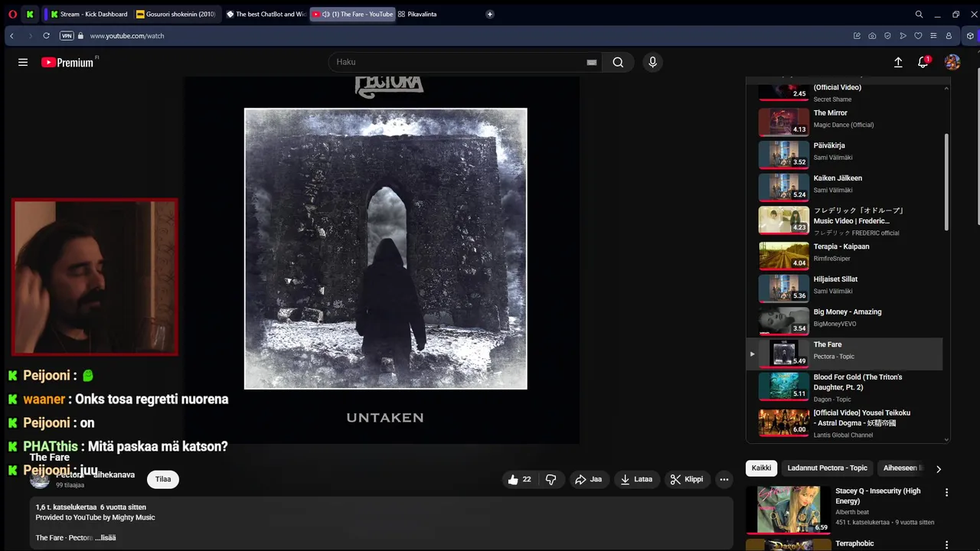980x551 pixels.
Task: Select the Kaikki filter chip
Action: click(761, 468)
